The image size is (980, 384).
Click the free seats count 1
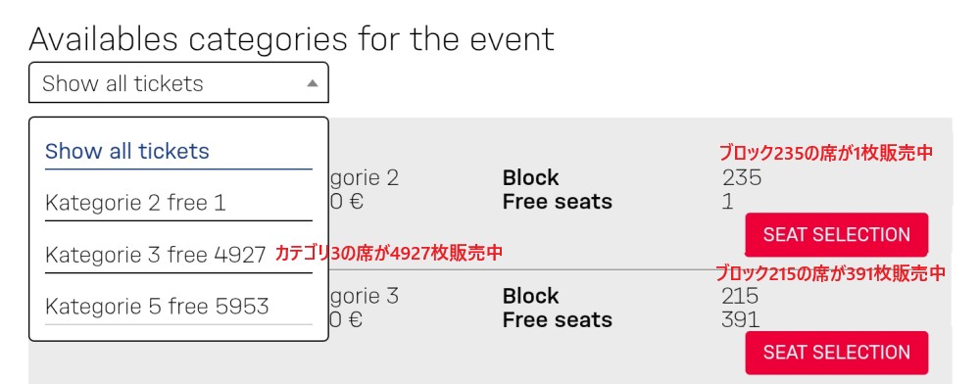pyautogui.click(x=727, y=202)
